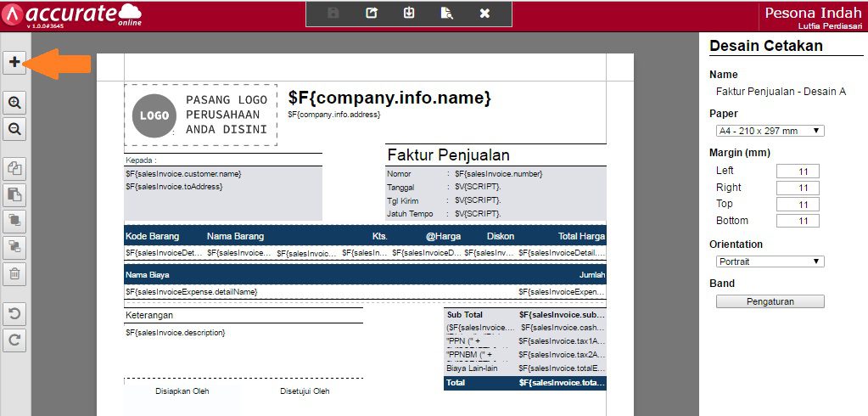Viewport: 868px width, 416px height.
Task: Click the copy icon in left toolbar
Action: [x=14, y=168]
